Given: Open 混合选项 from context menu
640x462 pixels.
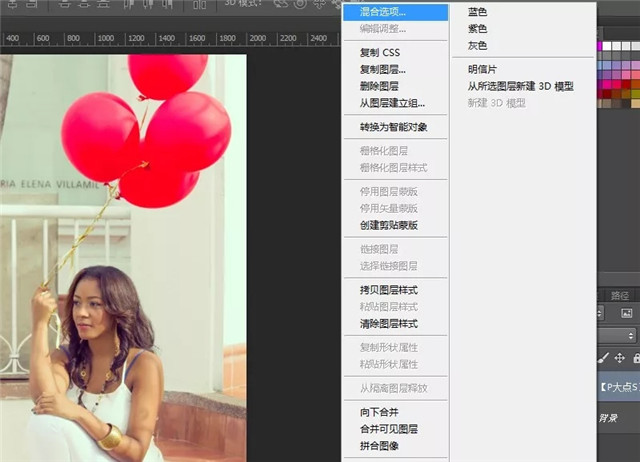Looking at the screenshot, I should tap(388, 12).
